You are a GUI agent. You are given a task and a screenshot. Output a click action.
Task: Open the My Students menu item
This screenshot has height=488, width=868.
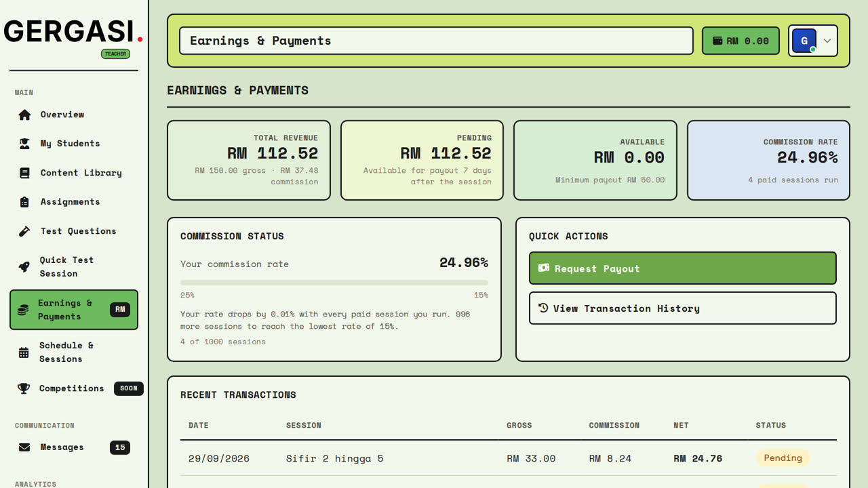(x=74, y=144)
